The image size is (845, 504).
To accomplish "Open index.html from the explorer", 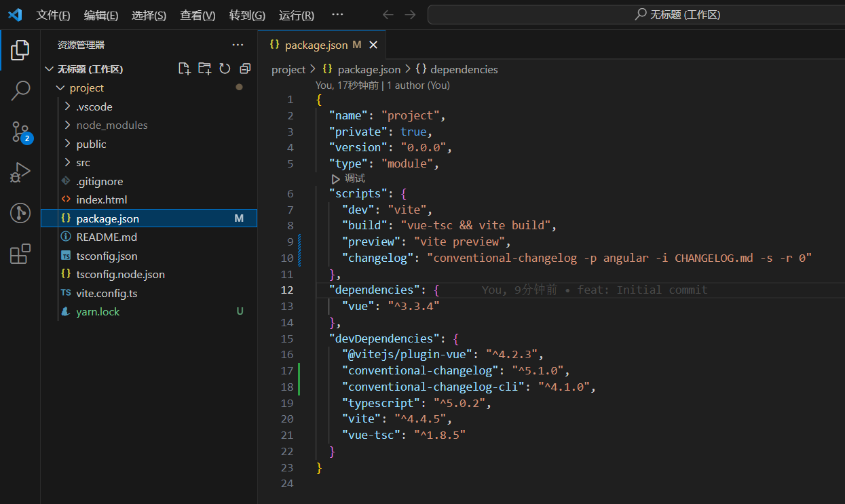I will [x=102, y=199].
